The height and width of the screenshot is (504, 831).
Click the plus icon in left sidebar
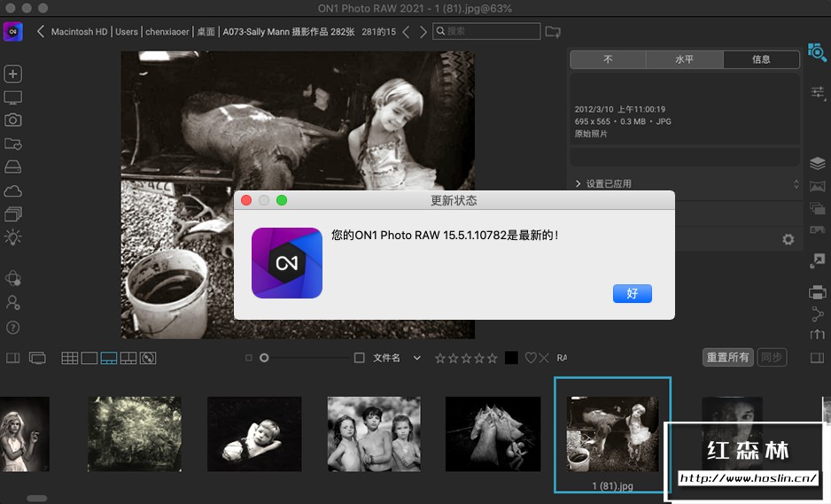(x=12, y=74)
